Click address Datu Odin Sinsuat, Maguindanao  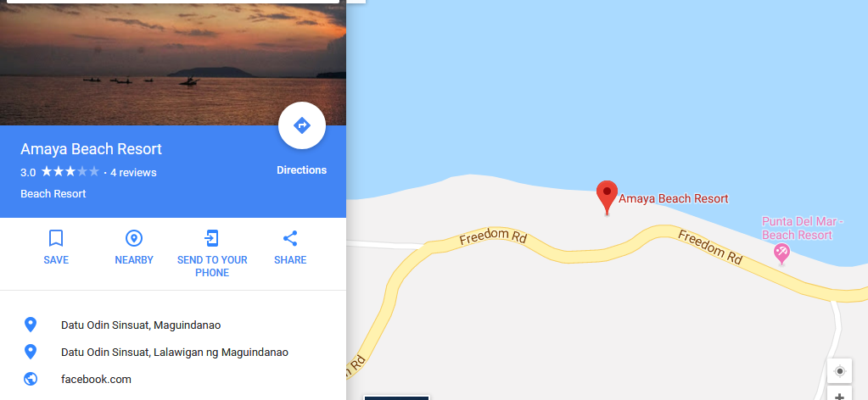[x=141, y=325]
